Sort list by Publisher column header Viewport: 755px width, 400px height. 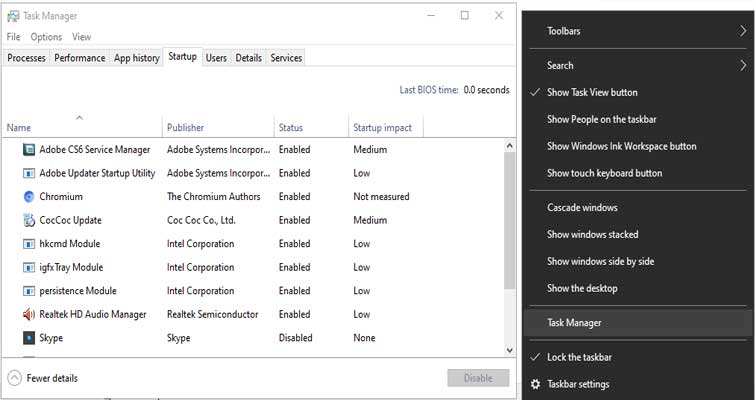pos(218,128)
